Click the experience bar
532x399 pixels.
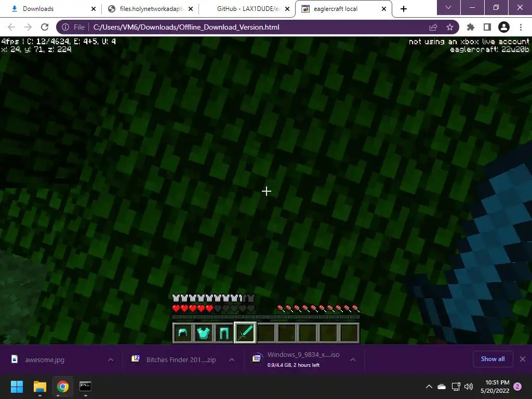(265, 317)
